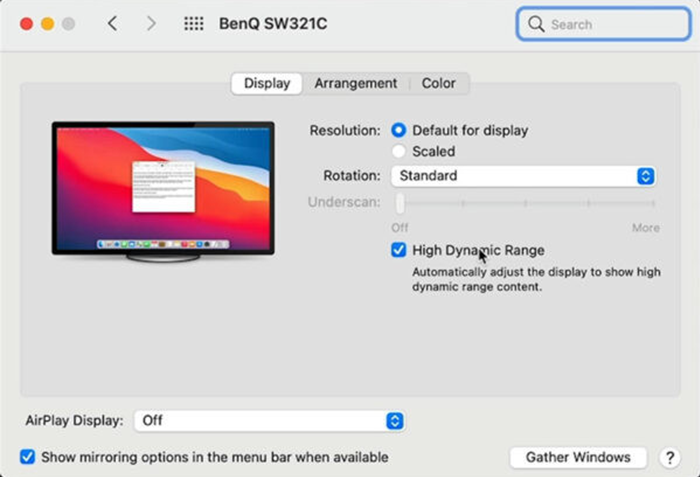
Task: Switch to the Arrangement tab
Action: pyautogui.click(x=355, y=84)
